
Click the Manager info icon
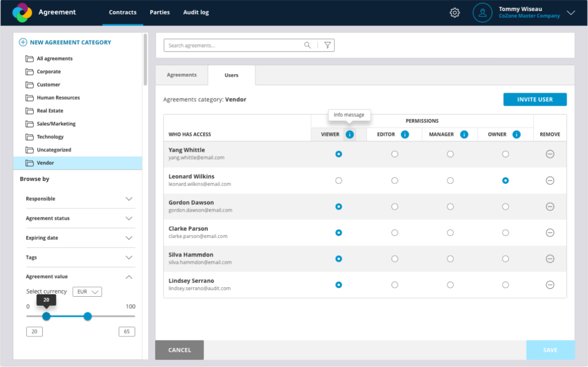point(464,135)
